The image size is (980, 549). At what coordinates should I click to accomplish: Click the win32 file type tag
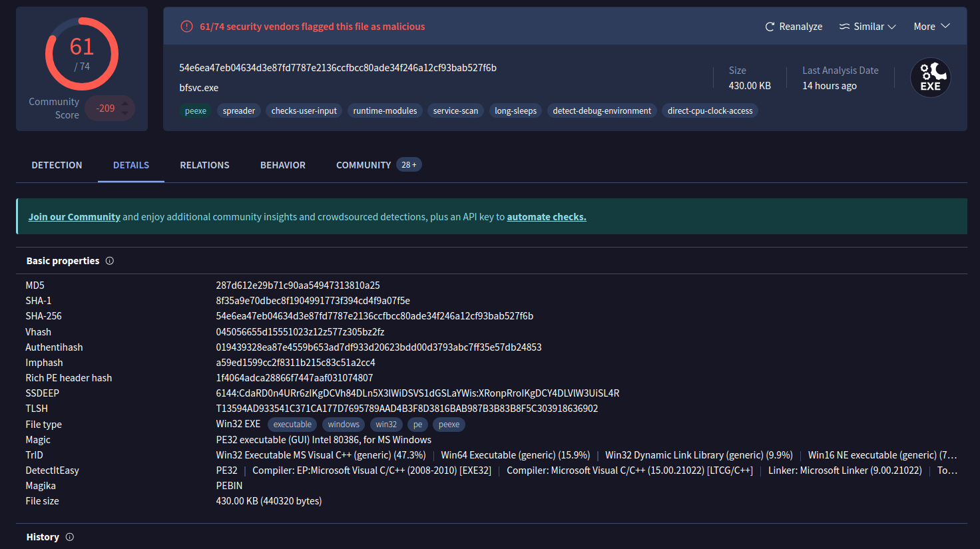click(x=386, y=425)
